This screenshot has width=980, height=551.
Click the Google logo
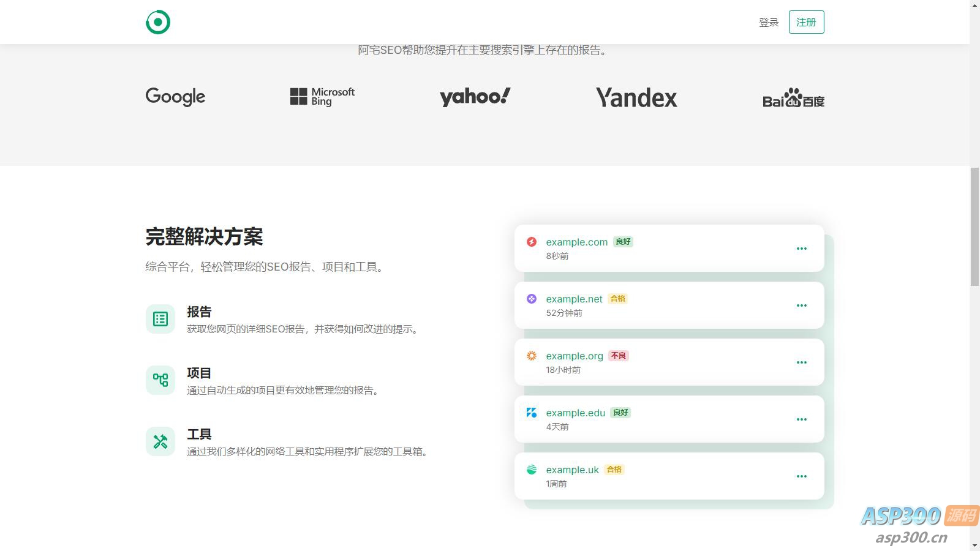coord(175,97)
